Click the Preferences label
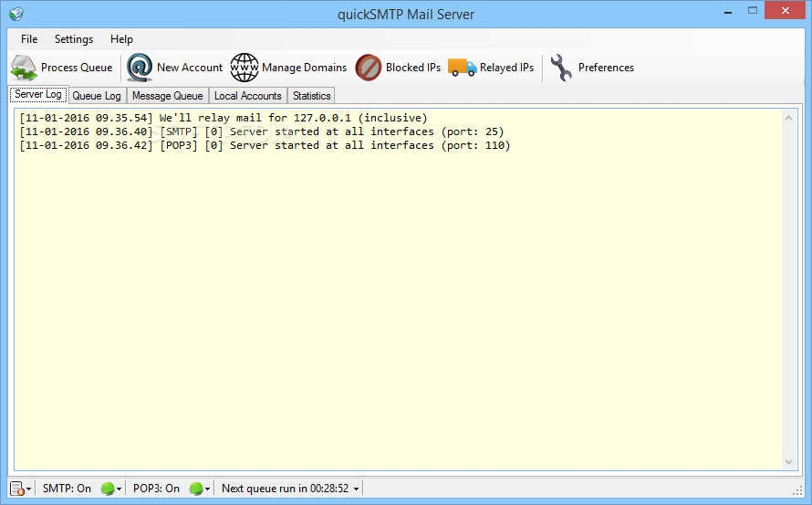The width and height of the screenshot is (812, 505). point(606,68)
